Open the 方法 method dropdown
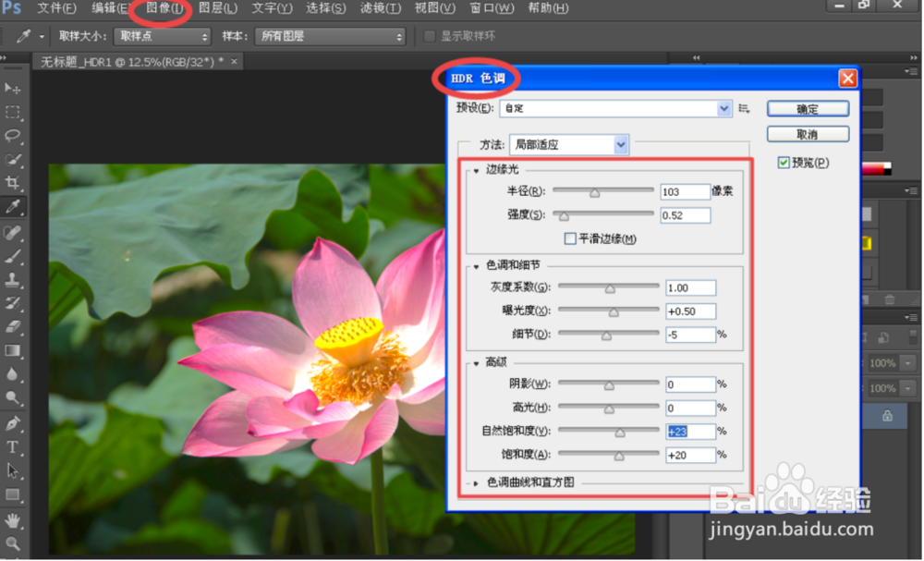 [568, 144]
